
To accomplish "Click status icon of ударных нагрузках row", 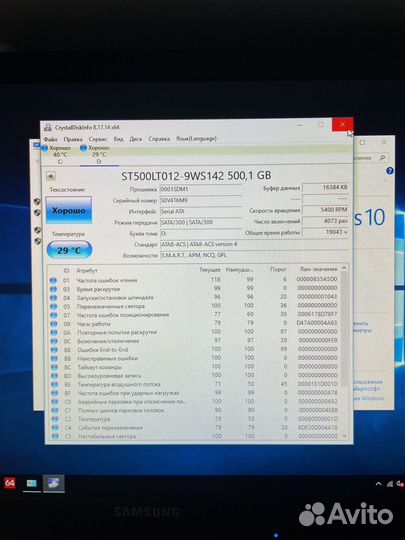I will tap(55, 393).
